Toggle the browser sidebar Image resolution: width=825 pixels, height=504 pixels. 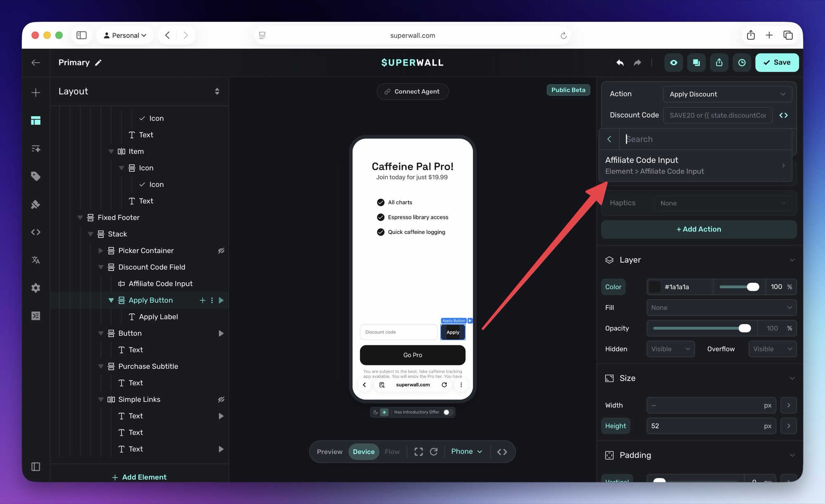click(x=82, y=35)
